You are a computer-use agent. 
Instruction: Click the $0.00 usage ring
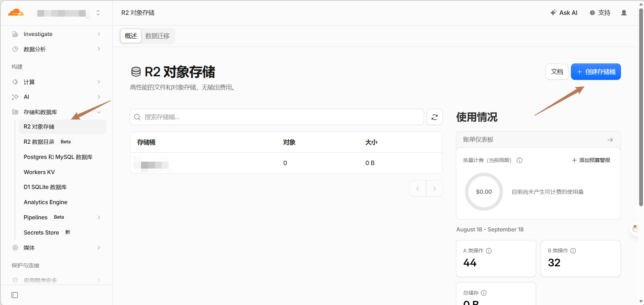pyautogui.click(x=484, y=192)
